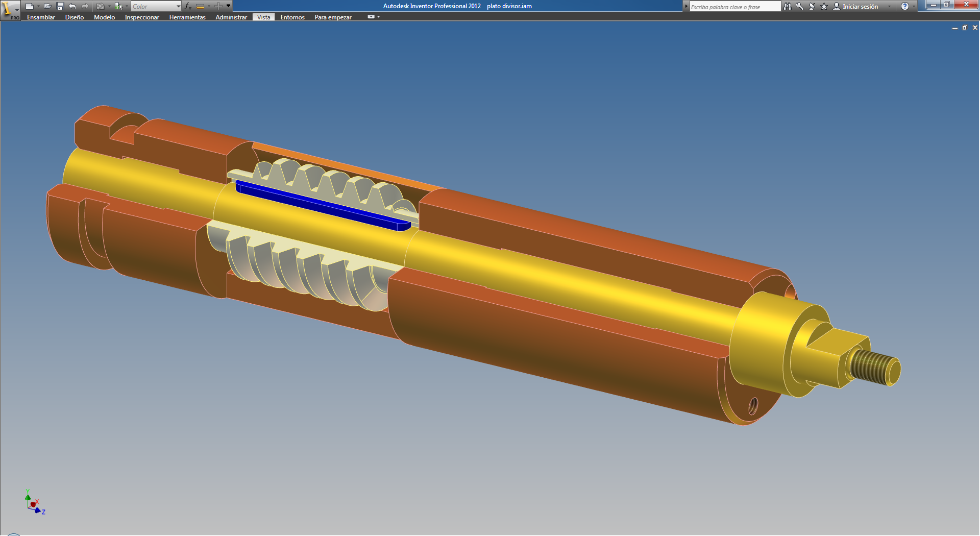Image resolution: width=980 pixels, height=536 pixels.
Task: Click the New document icon
Action: point(30,6)
